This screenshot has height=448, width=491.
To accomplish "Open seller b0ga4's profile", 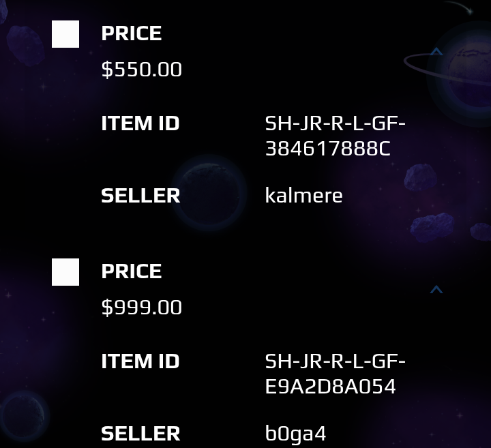I will 295,434.
